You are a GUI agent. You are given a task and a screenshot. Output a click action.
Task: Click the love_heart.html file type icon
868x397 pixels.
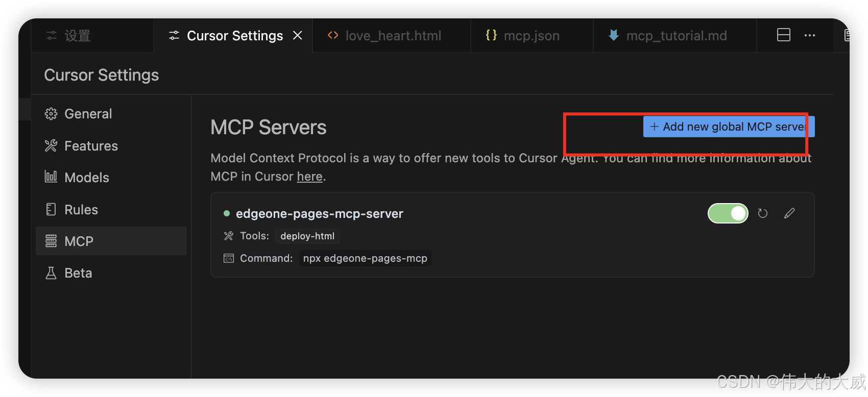pos(333,35)
